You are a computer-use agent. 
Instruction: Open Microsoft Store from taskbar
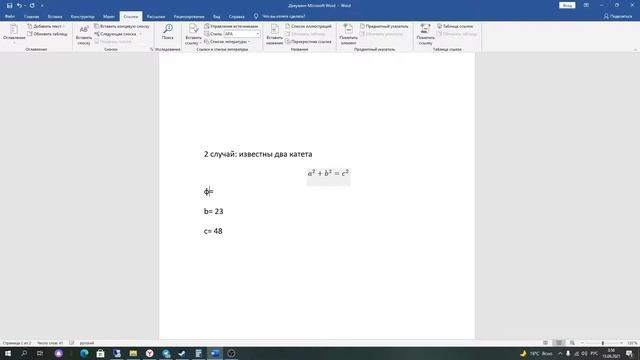[x=100, y=353]
